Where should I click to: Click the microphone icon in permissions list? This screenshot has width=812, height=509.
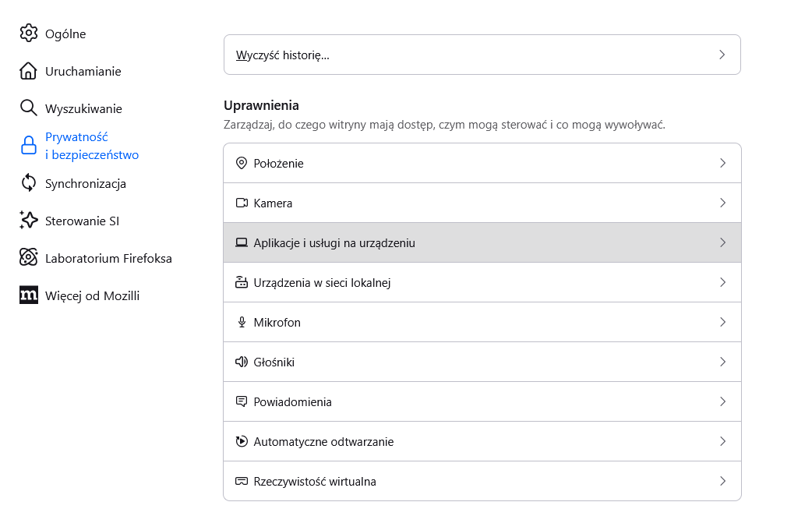coord(242,322)
